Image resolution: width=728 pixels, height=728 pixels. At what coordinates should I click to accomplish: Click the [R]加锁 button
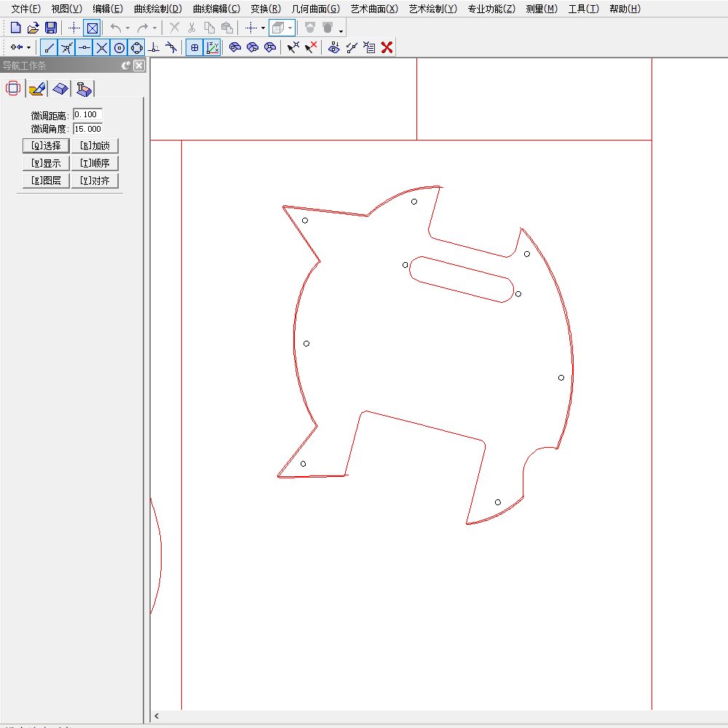[95, 146]
